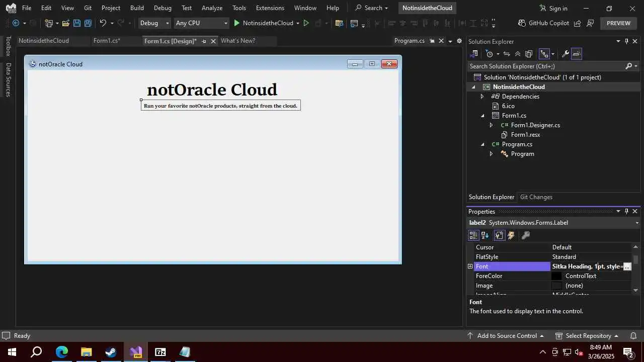Toggle Preview Selected Items icon
Viewport: 644px width, 362px height.
click(577, 54)
